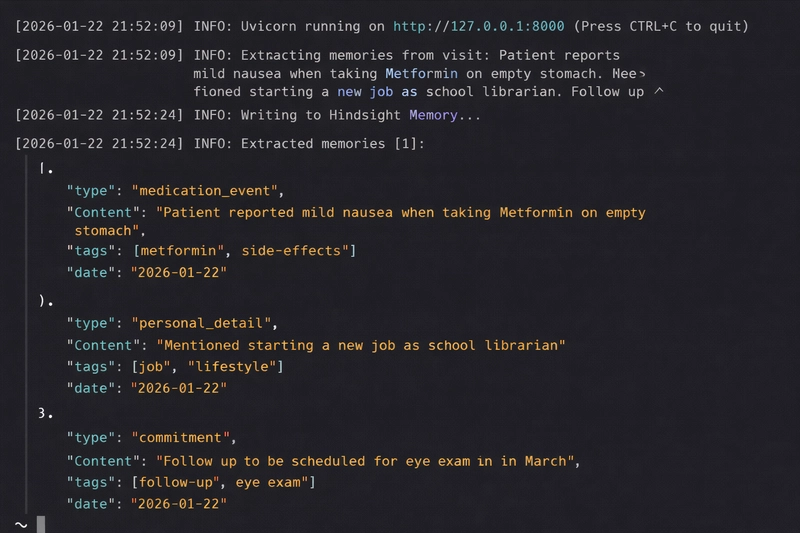Click the third memory entry marker "3."
This screenshot has height=533, width=800.
(46, 414)
